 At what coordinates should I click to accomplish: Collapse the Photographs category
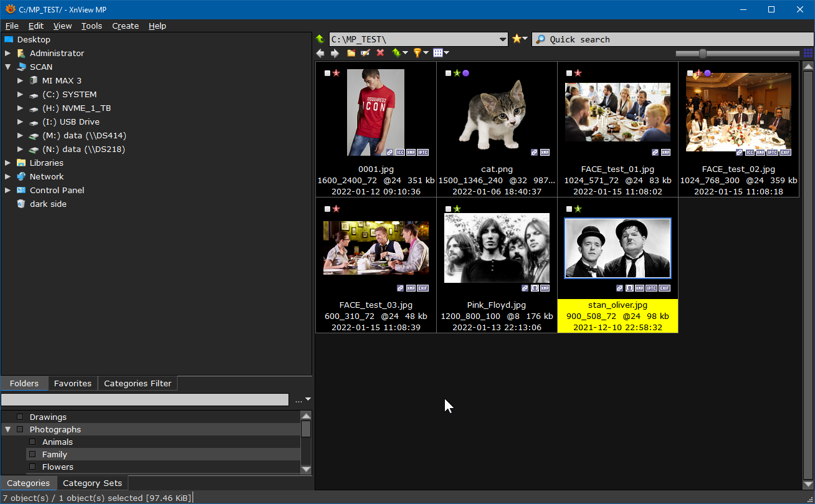[x=7, y=429]
